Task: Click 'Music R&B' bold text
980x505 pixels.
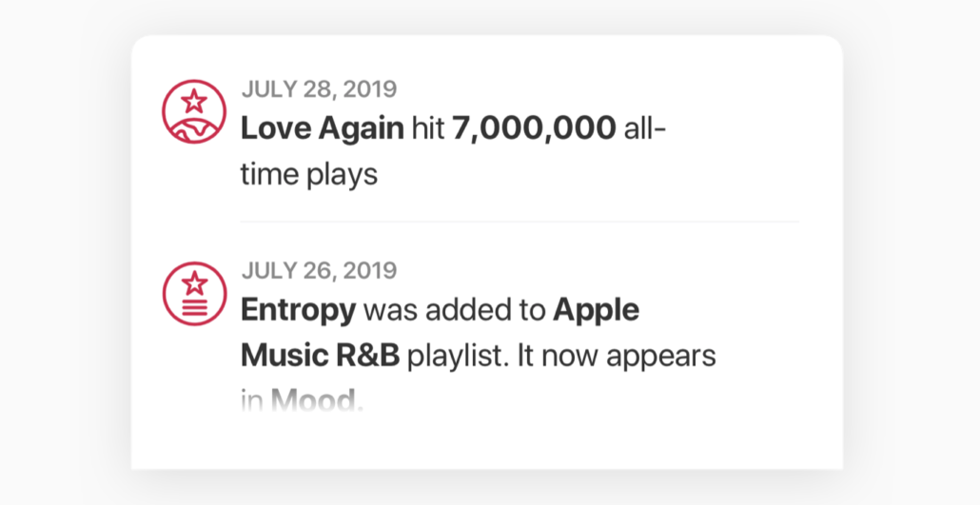Action: 321,356
